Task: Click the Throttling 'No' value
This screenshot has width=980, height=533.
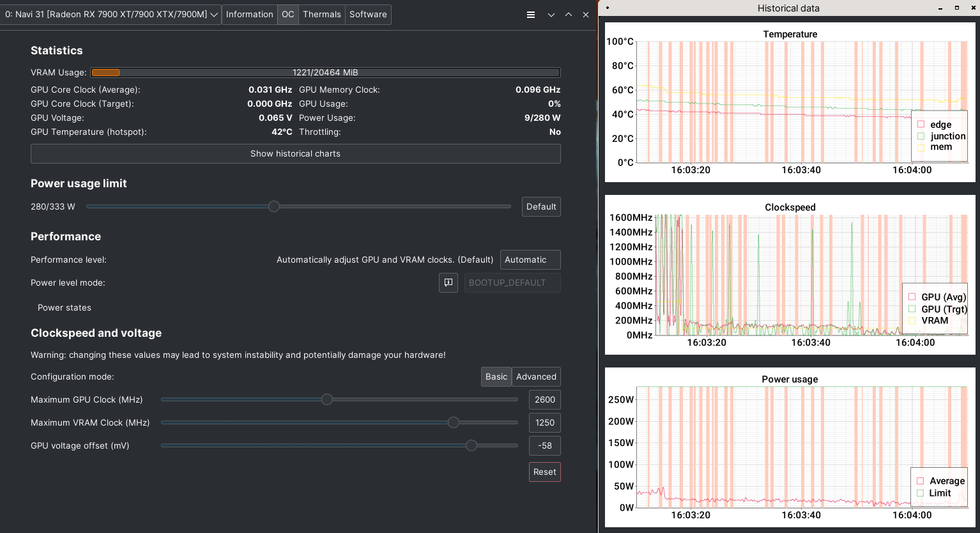Action: tap(555, 132)
